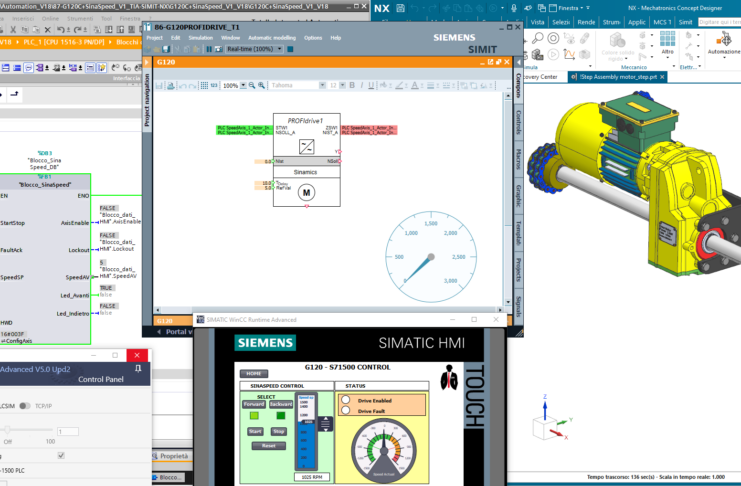The width and height of the screenshot is (741, 486).
Task: Open the Window menu in SIMIT
Action: [231, 38]
